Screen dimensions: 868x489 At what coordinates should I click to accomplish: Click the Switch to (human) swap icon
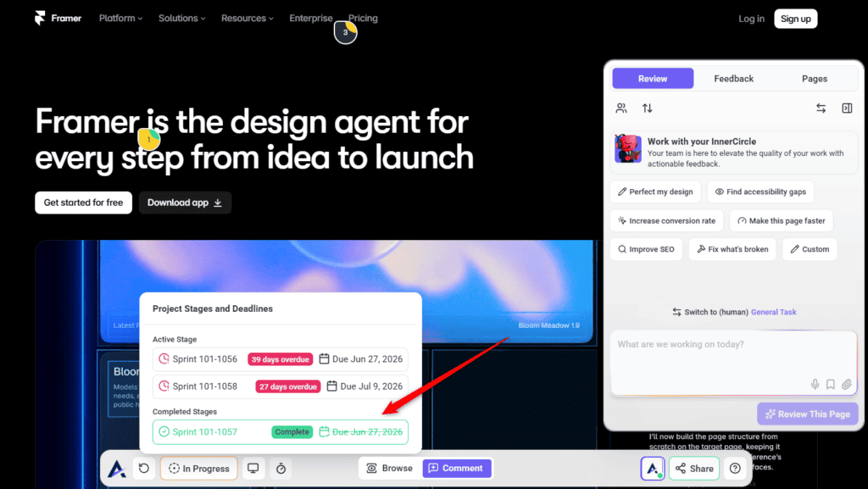point(676,312)
